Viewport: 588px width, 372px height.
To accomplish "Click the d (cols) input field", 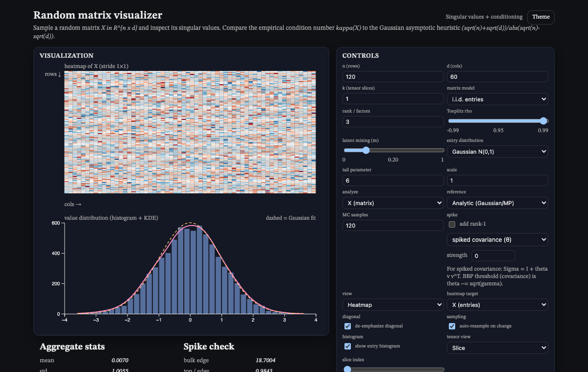I will 497,77.
